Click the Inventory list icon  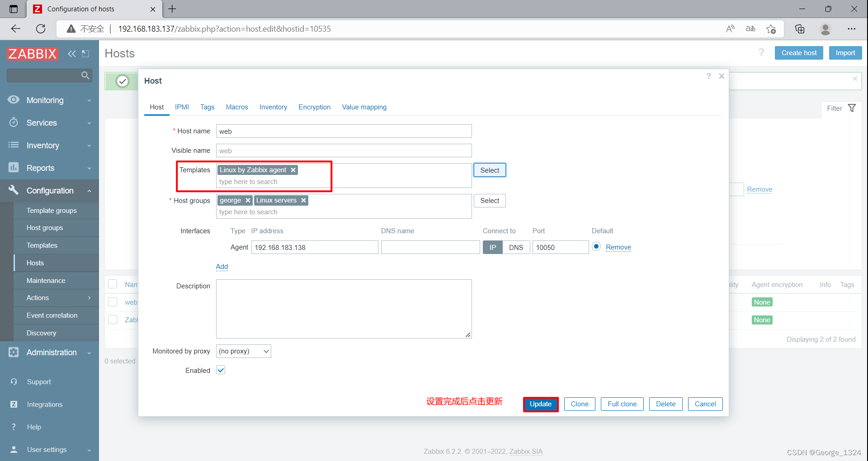click(x=14, y=145)
